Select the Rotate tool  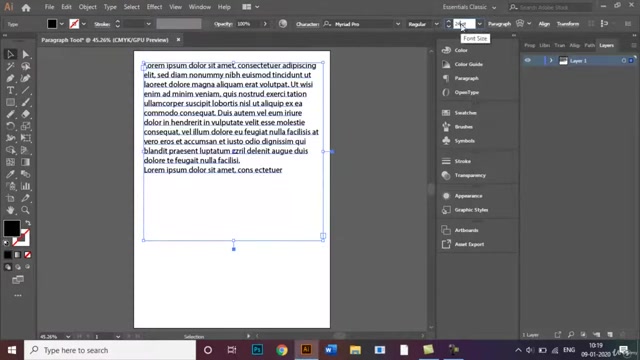[10, 126]
